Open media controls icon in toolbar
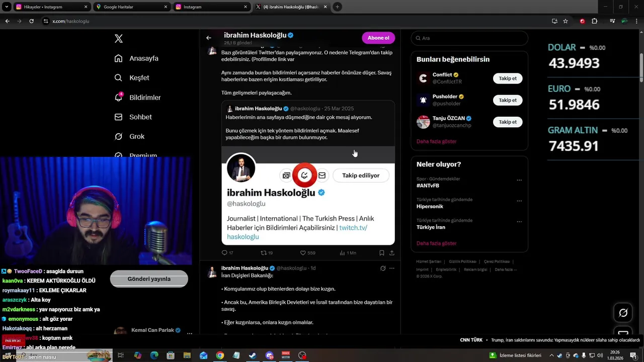Image resolution: width=644 pixels, height=362 pixels. coord(612,21)
